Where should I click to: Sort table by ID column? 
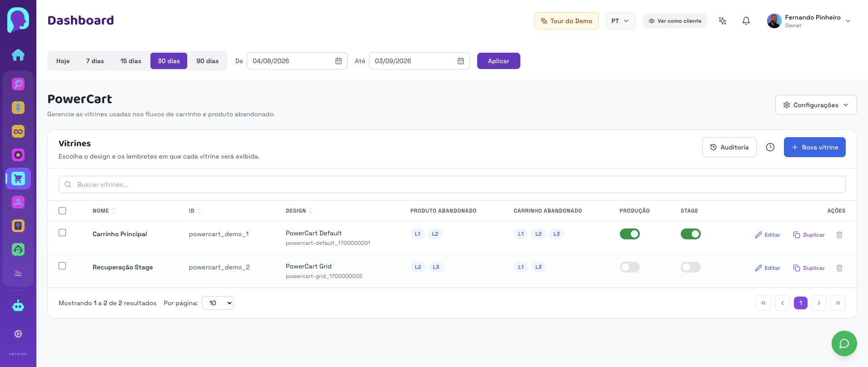click(x=195, y=211)
